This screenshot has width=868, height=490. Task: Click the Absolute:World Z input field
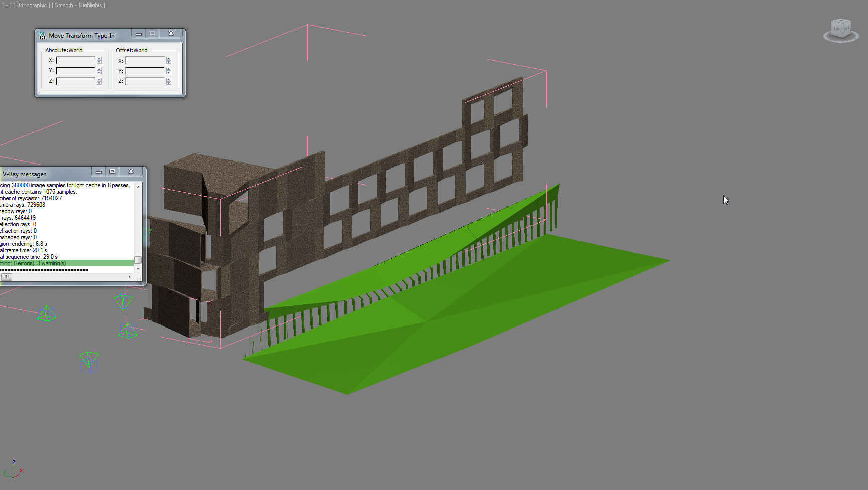(75, 81)
